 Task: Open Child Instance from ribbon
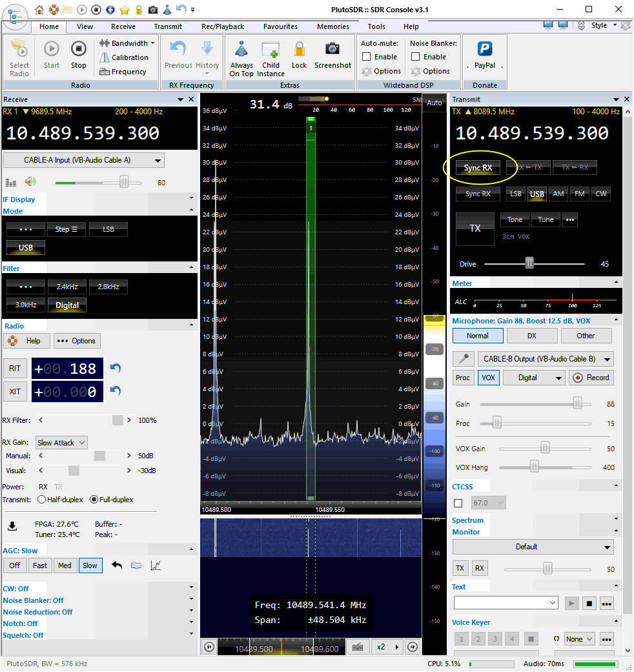(x=271, y=50)
